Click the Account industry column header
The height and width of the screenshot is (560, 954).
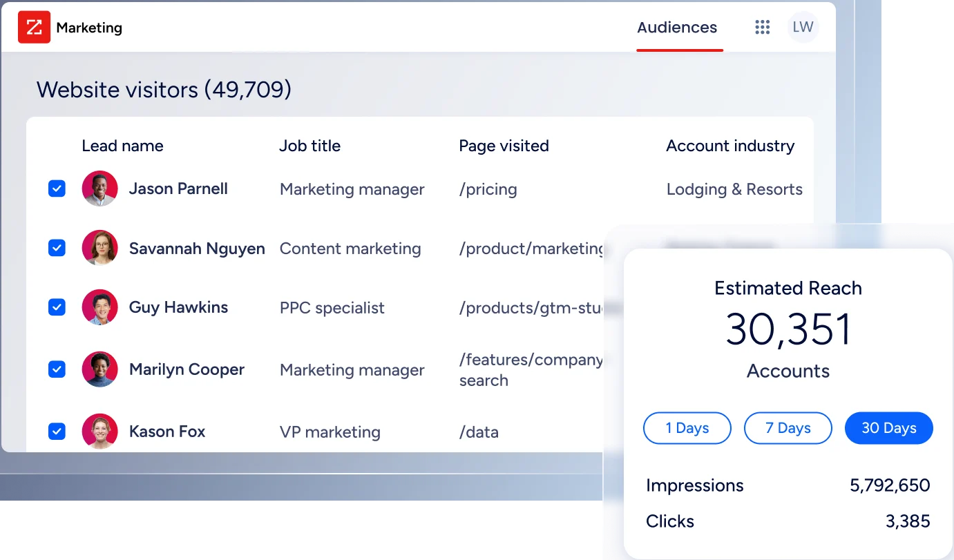[x=730, y=146]
